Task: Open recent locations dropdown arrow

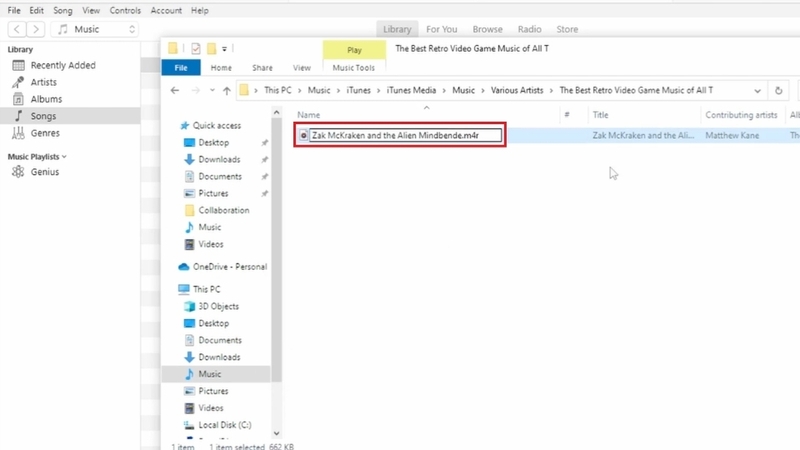Action: point(212,90)
